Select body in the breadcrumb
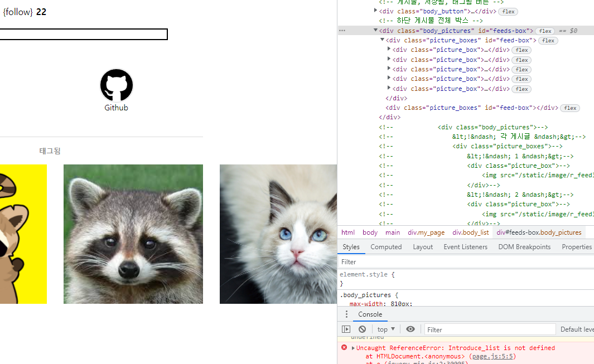Screen dimensions: 594x364 click(370, 232)
